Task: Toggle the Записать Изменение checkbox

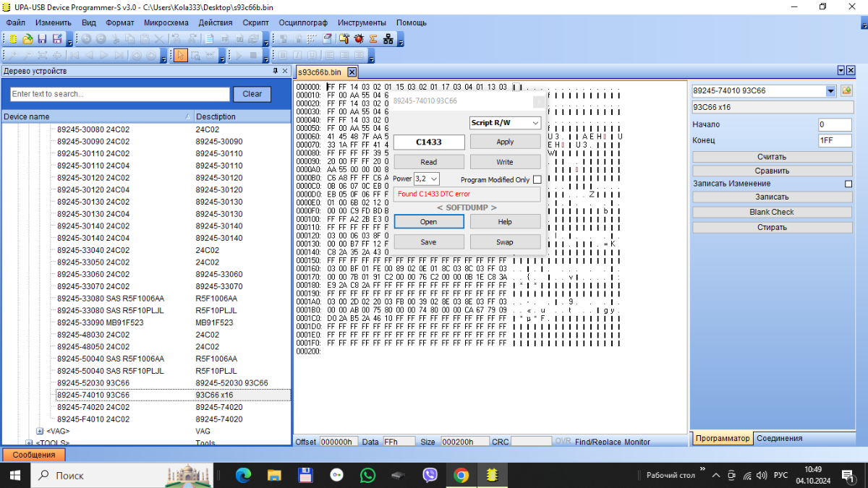Action: click(x=848, y=184)
